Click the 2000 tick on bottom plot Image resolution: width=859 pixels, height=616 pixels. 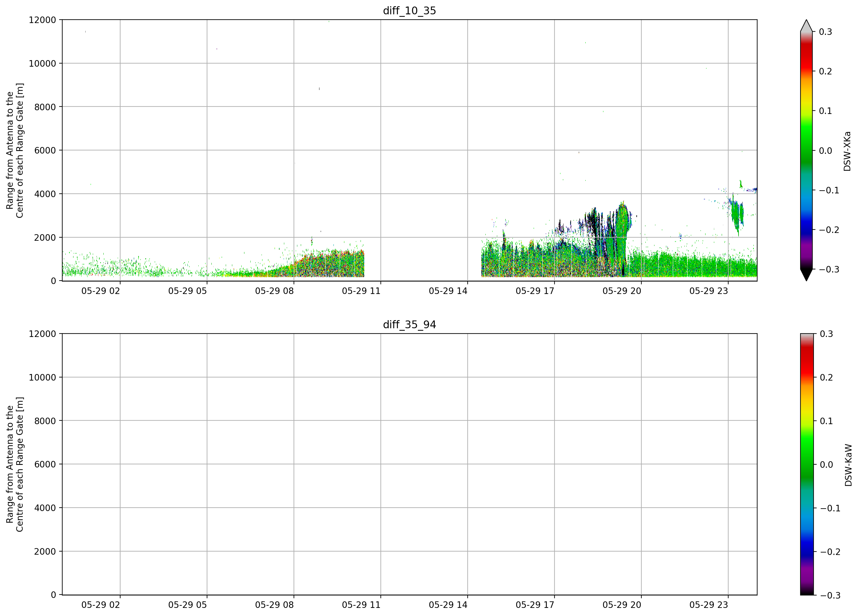coord(45,552)
